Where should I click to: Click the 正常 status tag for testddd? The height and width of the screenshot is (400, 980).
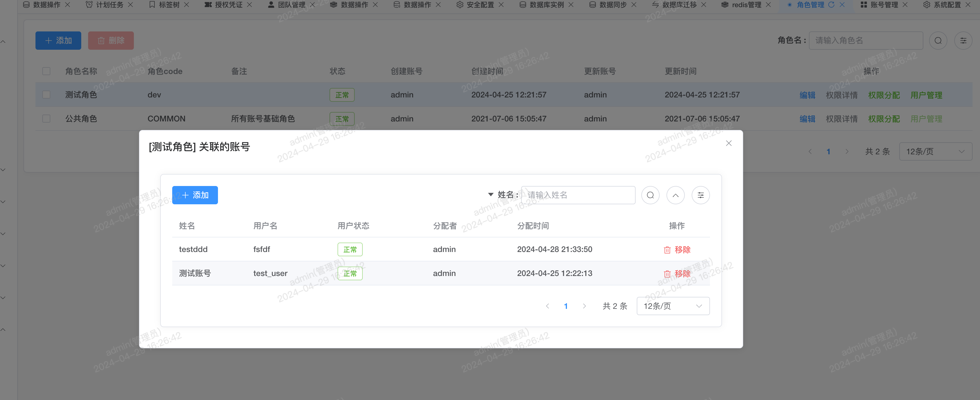click(350, 250)
